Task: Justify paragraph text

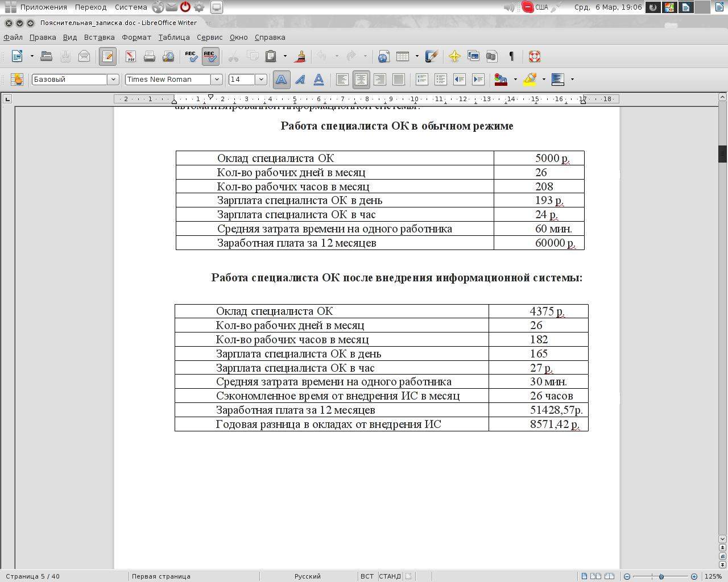Action: 398,80
